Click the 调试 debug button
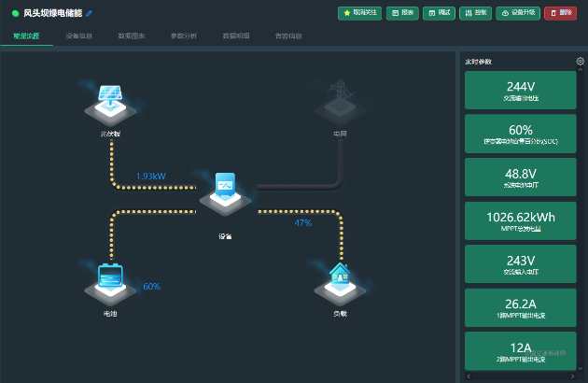Viewport: 588px width, 383px height. tap(439, 13)
